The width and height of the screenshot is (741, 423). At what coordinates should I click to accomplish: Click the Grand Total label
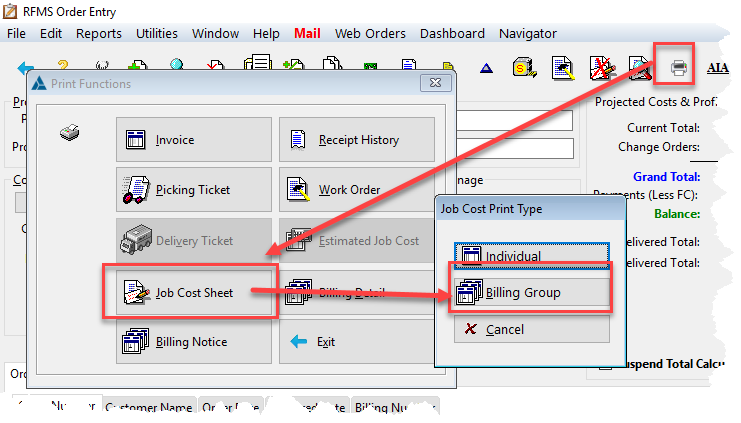coord(666,177)
